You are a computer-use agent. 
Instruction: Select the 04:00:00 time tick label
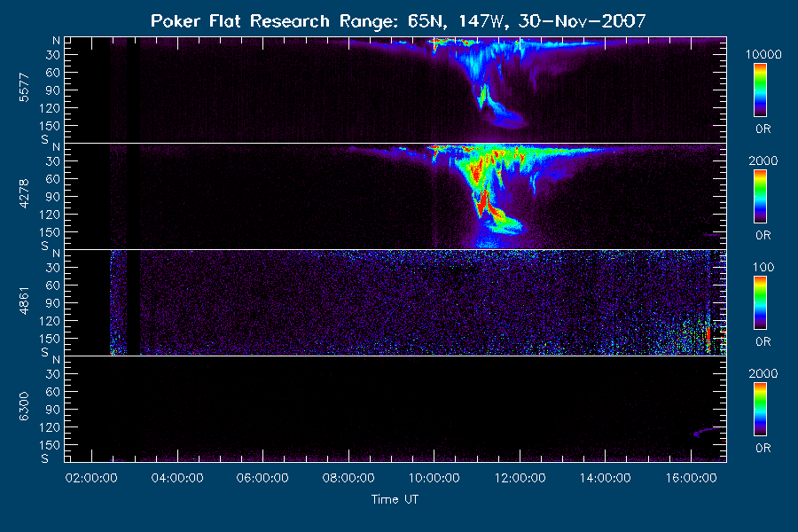pyautogui.click(x=177, y=478)
